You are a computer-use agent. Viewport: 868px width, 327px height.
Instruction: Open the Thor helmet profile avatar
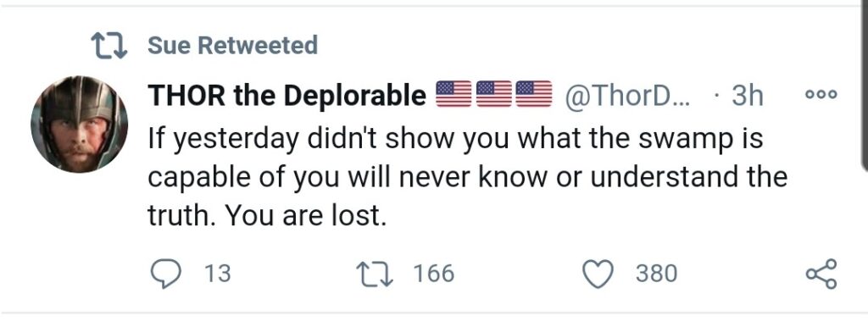pos(79,125)
